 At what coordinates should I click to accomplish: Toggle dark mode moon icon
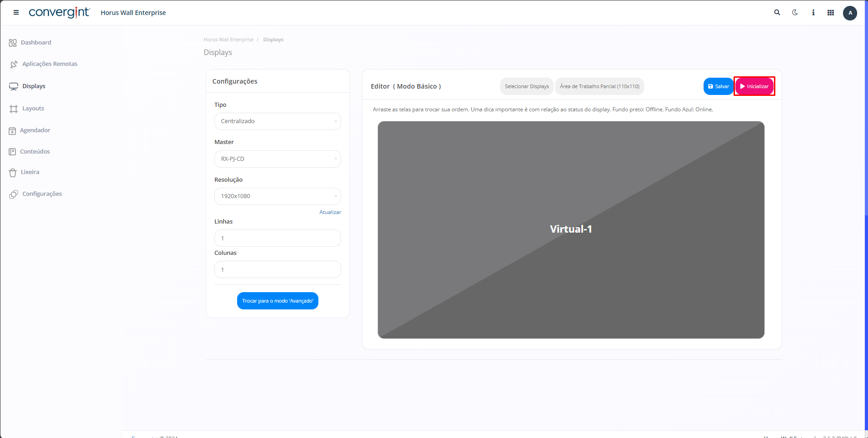795,13
